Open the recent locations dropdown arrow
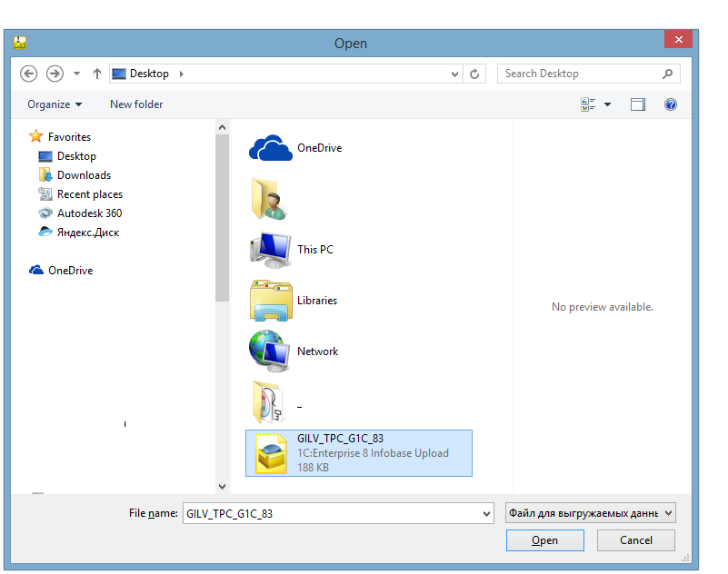 76,74
